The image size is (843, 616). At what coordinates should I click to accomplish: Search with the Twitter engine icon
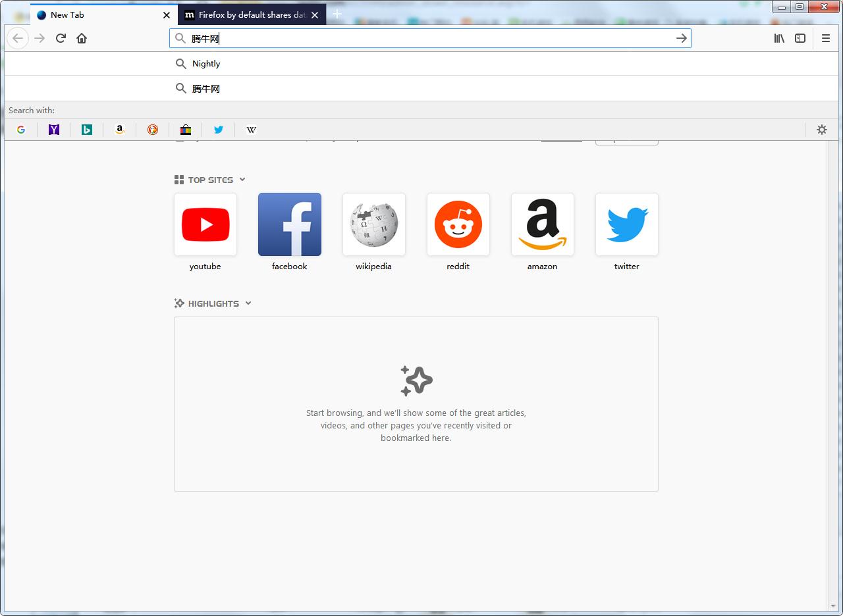tap(219, 130)
